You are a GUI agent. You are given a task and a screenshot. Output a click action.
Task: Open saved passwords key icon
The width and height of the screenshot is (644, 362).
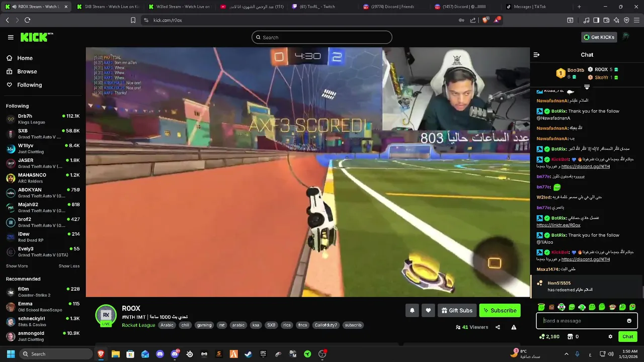(461, 20)
